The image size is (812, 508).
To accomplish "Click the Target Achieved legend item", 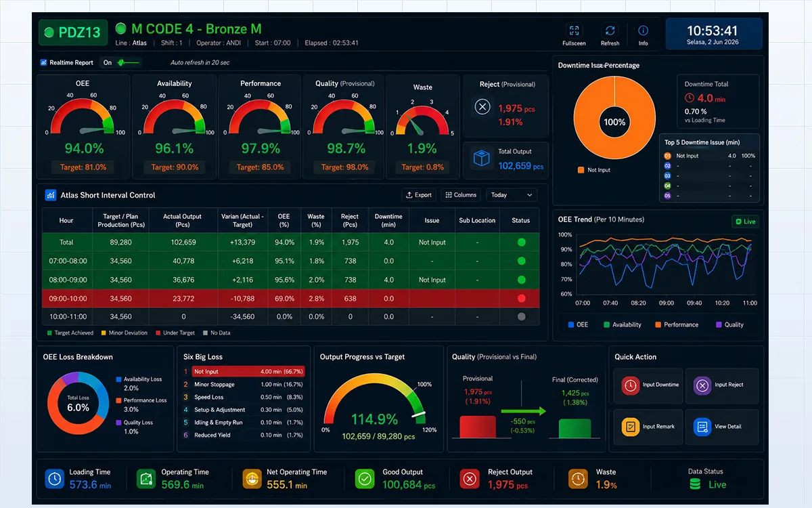I will 69,333.
